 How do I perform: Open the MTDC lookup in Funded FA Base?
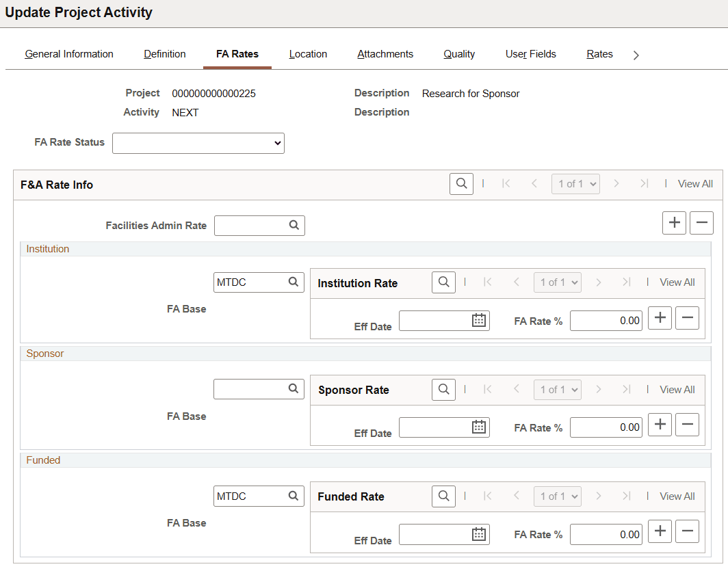click(x=294, y=496)
